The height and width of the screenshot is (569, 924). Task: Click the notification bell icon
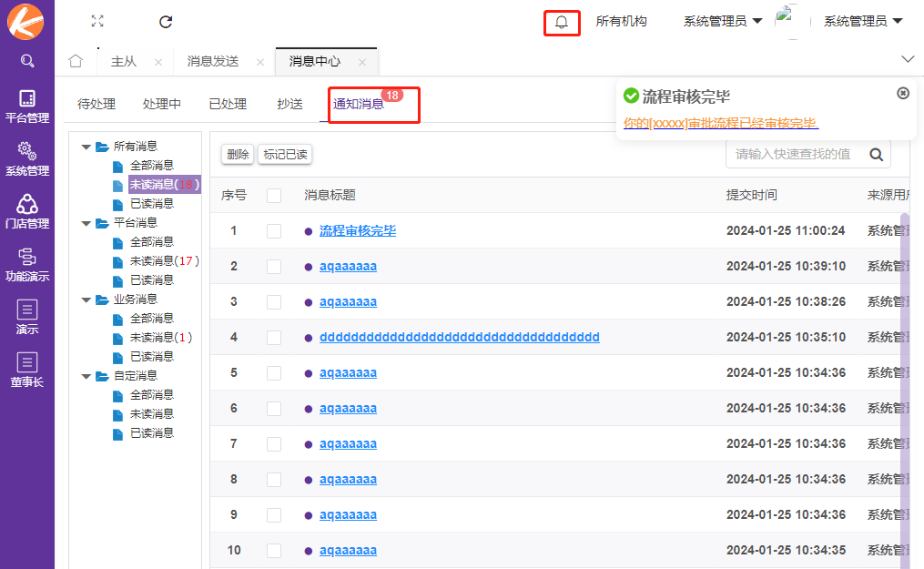click(562, 22)
